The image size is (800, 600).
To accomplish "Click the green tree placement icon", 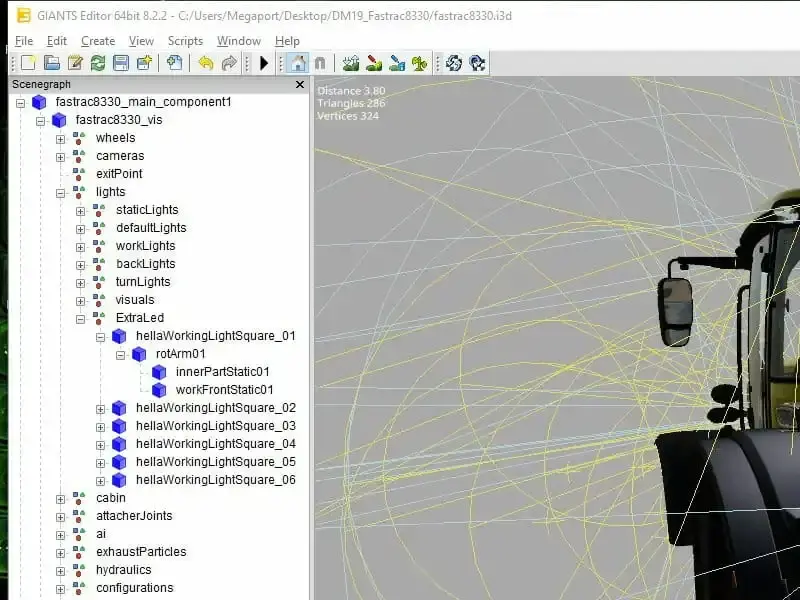I will pos(419,63).
